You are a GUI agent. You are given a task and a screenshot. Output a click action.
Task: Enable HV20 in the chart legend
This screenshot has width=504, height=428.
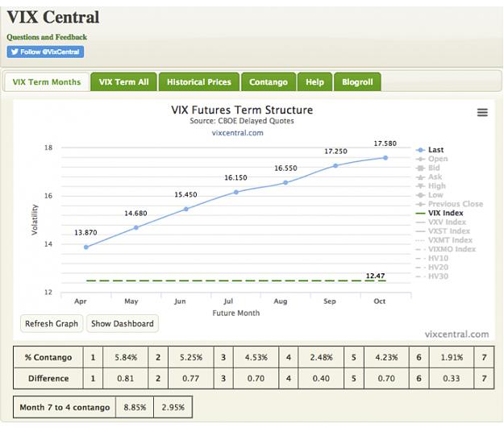coord(432,267)
